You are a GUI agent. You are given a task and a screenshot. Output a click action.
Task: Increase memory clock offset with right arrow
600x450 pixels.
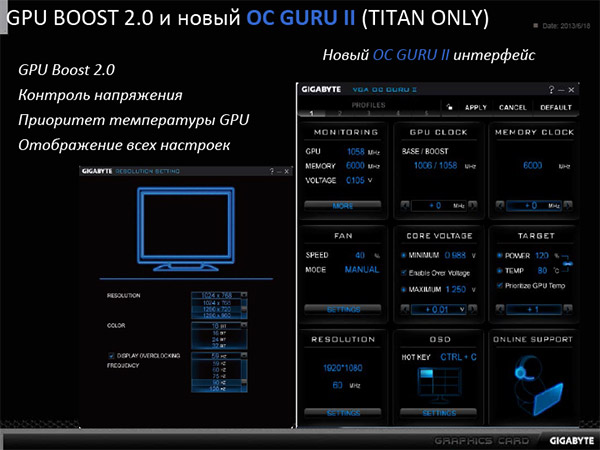pyautogui.click(x=568, y=205)
